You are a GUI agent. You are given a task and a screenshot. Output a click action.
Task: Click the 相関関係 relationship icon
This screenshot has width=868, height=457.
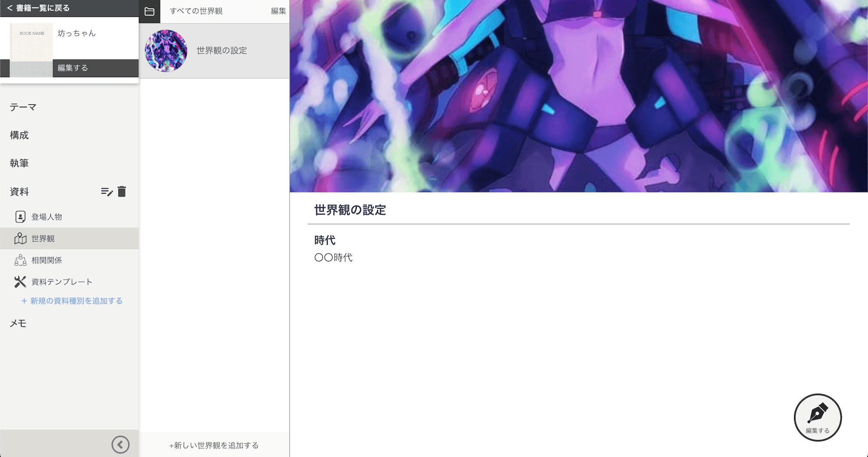click(20, 260)
